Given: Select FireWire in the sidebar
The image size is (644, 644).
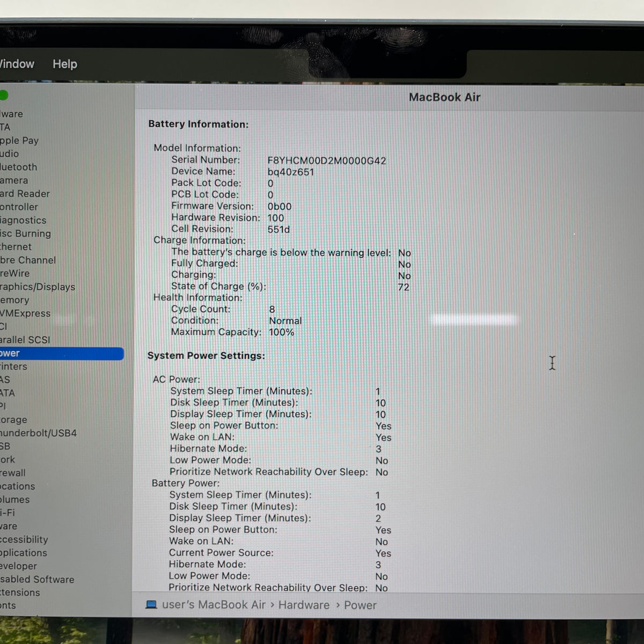Looking at the screenshot, I should click(x=15, y=273).
